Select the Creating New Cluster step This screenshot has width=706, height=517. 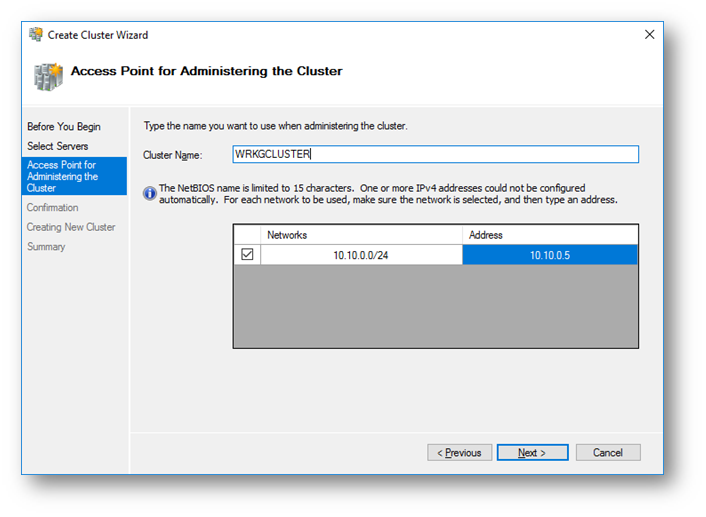(71, 227)
